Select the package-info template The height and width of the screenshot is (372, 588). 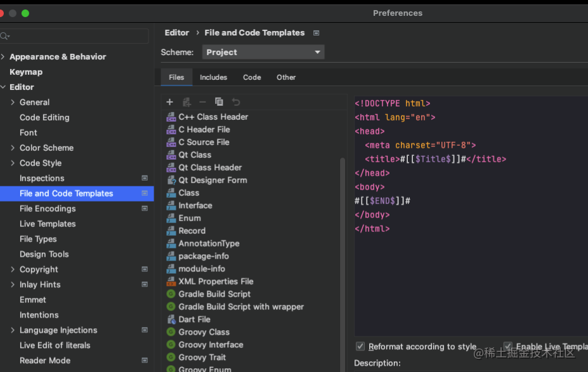pos(204,256)
